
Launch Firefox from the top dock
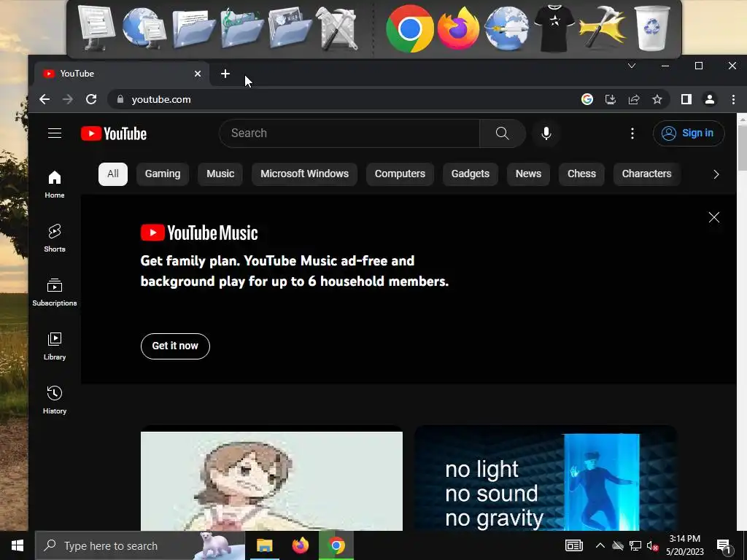click(x=458, y=28)
